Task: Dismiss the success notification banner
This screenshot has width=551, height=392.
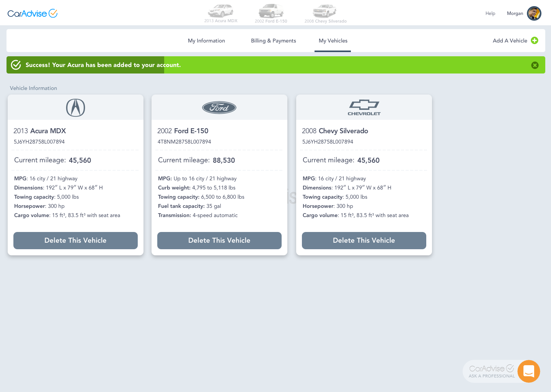Action: [535, 65]
